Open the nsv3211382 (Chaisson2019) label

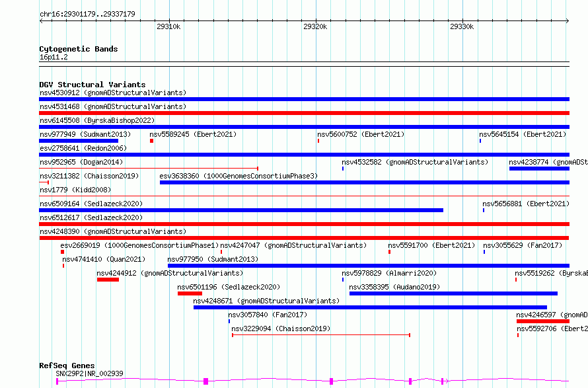[89, 176]
